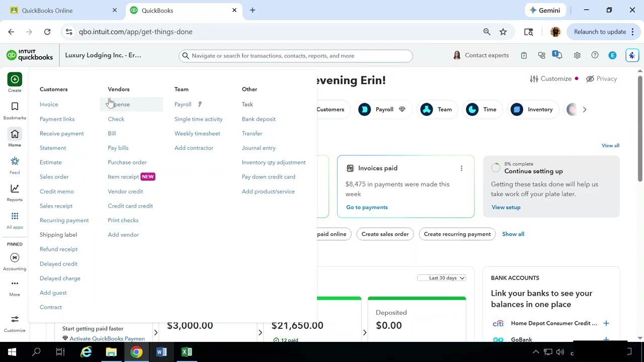Click chevron next to $21,650.00 amount
Image resolution: width=644 pixels, height=362 pixels.
(365, 332)
